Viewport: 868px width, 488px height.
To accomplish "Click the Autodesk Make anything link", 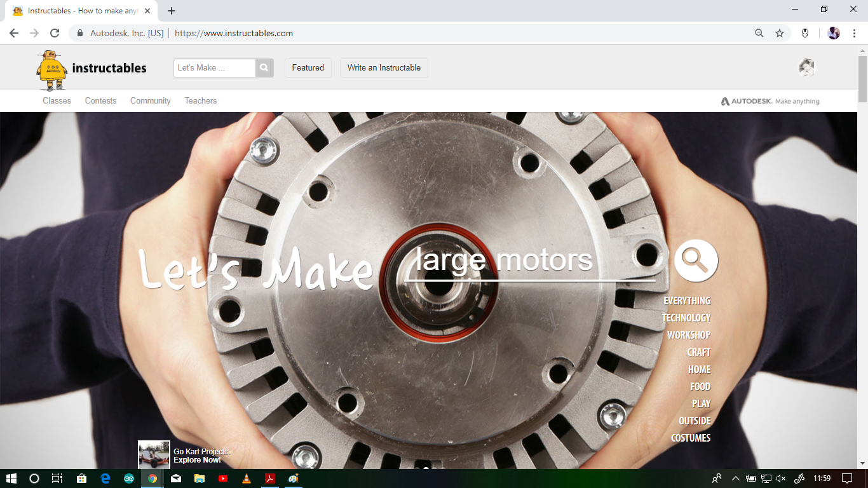I will pyautogui.click(x=771, y=101).
